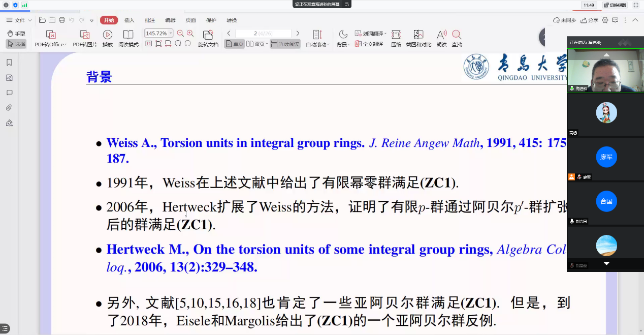The height and width of the screenshot is (335, 644).
Task: Click the PDF转Office conversion icon
Action: [50, 35]
